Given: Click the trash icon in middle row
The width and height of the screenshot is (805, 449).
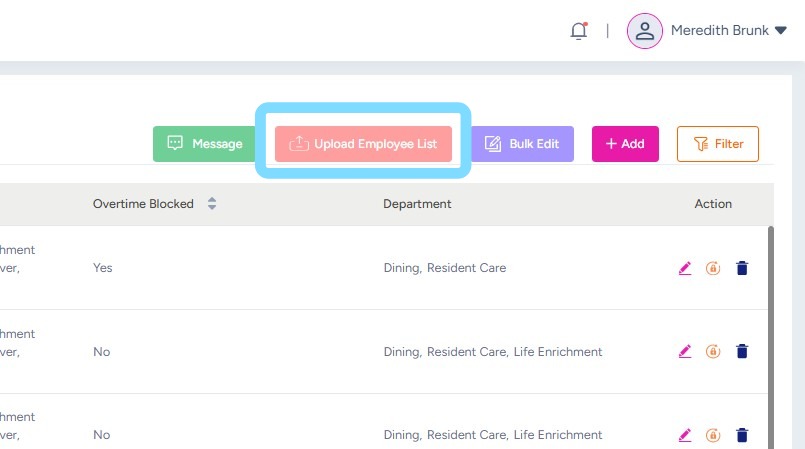Looking at the screenshot, I should (742, 352).
